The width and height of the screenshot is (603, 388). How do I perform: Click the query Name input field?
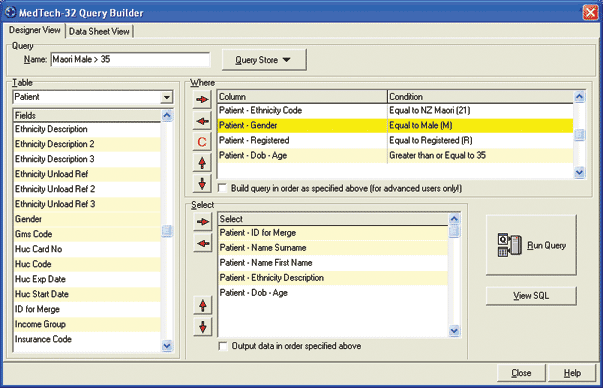[130, 60]
